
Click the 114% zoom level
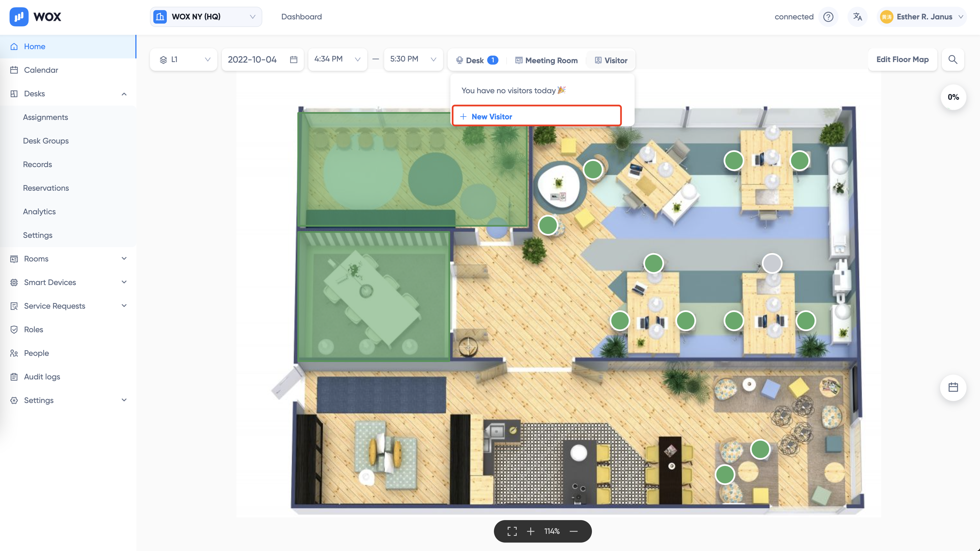tap(552, 531)
